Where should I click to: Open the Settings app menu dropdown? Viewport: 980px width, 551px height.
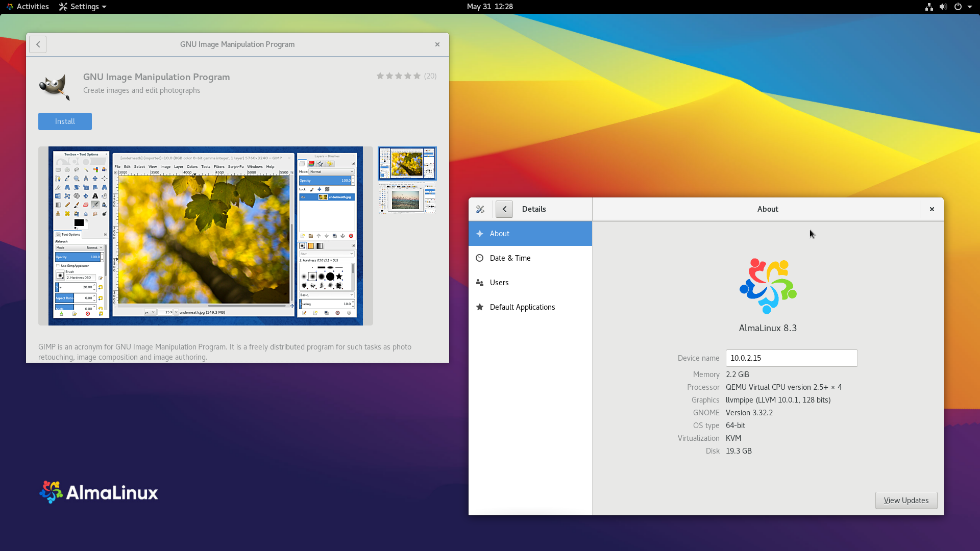pos(83,7)
